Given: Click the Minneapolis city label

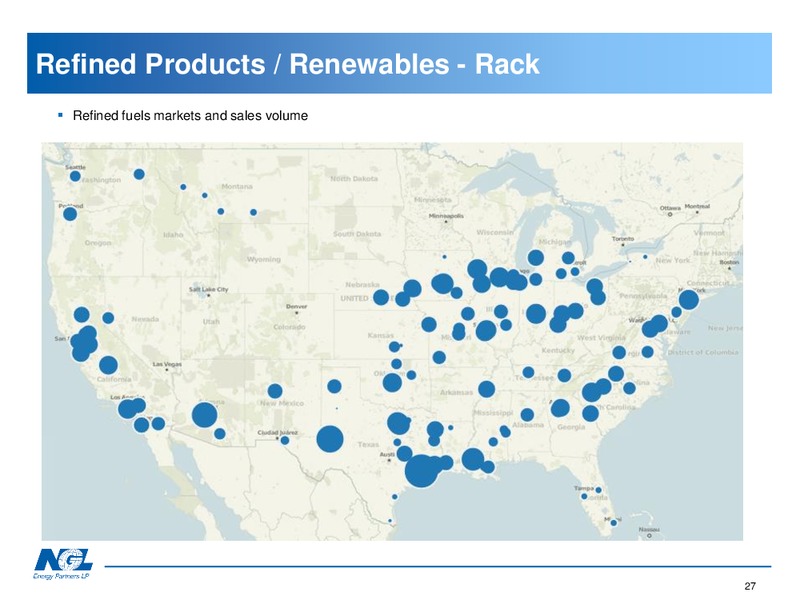Looking at the screenshot, I should (x=446, y=216).
